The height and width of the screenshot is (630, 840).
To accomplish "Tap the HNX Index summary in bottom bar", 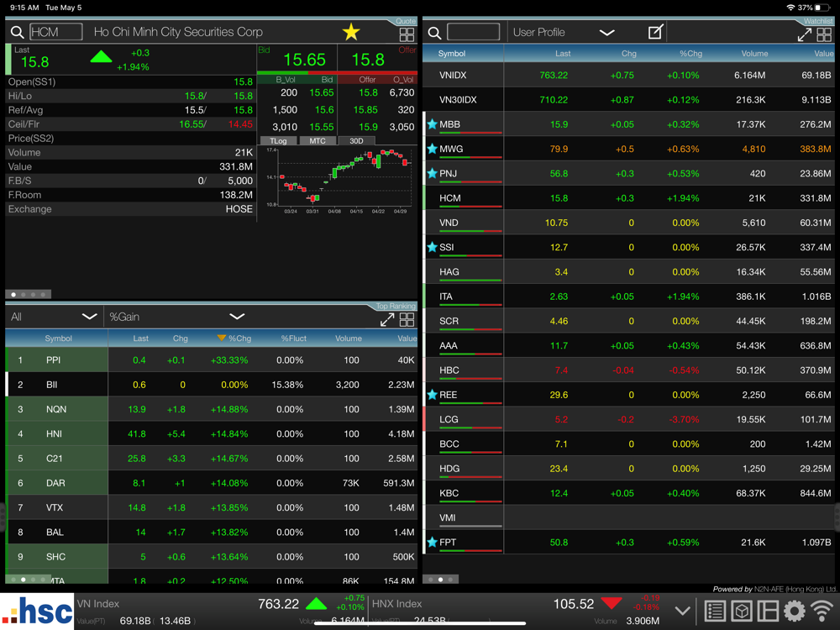I will click(517, 611).
